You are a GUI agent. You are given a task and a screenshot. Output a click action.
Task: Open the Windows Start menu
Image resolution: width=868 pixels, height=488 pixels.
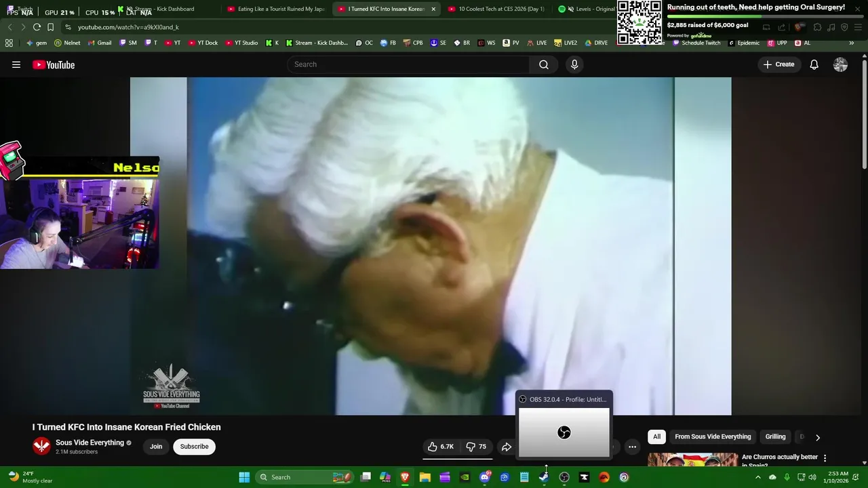244,477
